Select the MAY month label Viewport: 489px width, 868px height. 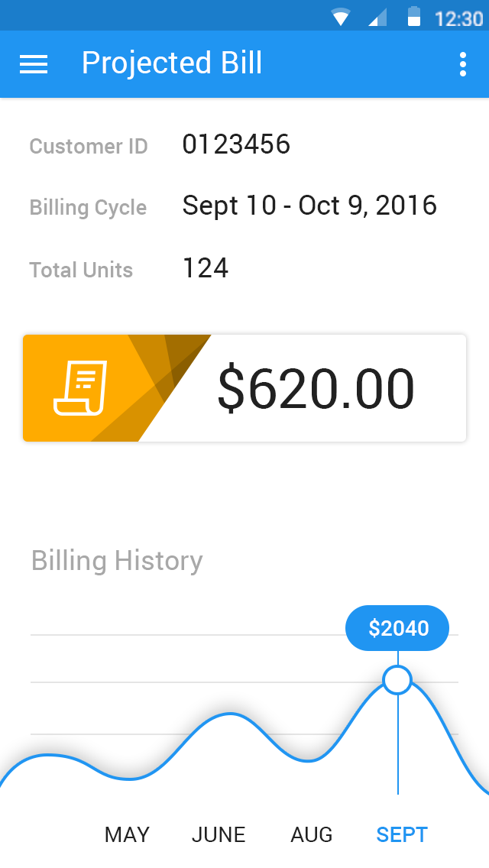[x=127, y=834]
